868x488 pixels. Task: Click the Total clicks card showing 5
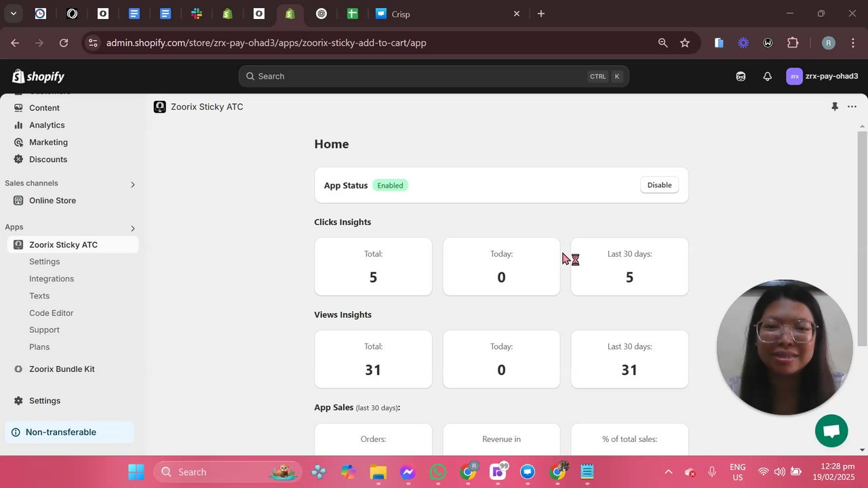pos(373,266)
